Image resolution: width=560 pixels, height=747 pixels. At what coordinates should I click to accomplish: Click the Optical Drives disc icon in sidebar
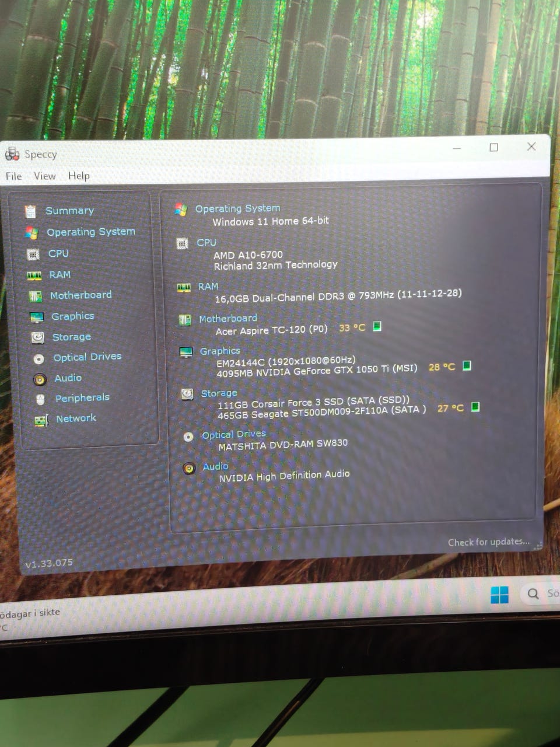[x=39, y=359]
